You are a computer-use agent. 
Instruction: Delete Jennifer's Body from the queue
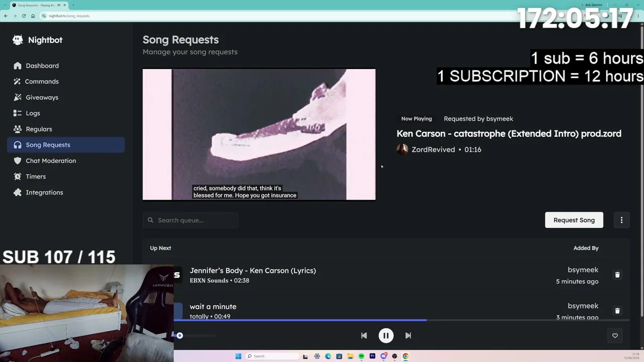tap(617, 275)
